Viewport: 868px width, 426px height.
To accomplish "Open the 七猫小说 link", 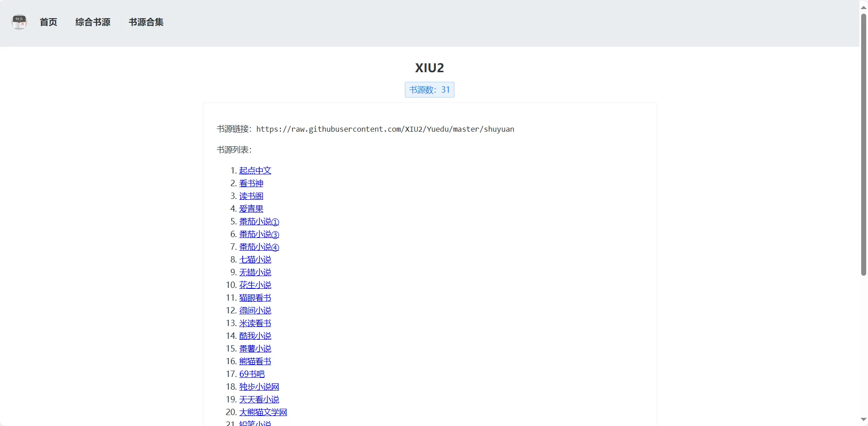I will point(255,259).
